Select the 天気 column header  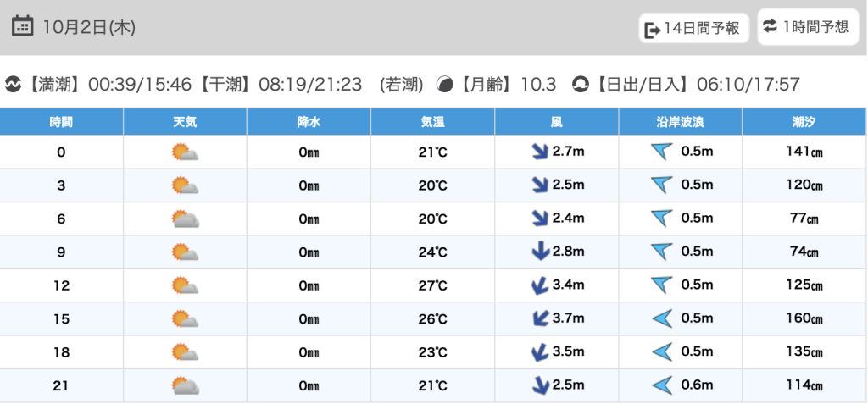(x=185, y=122)
